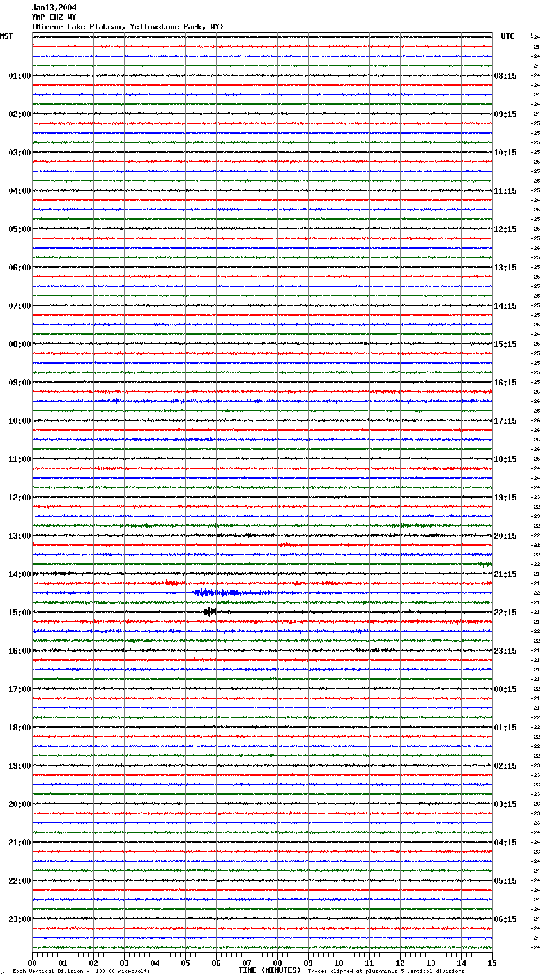543x980 pixels.
Task: Click the vertical division microvolts note
Action: [x=81, y=972]
